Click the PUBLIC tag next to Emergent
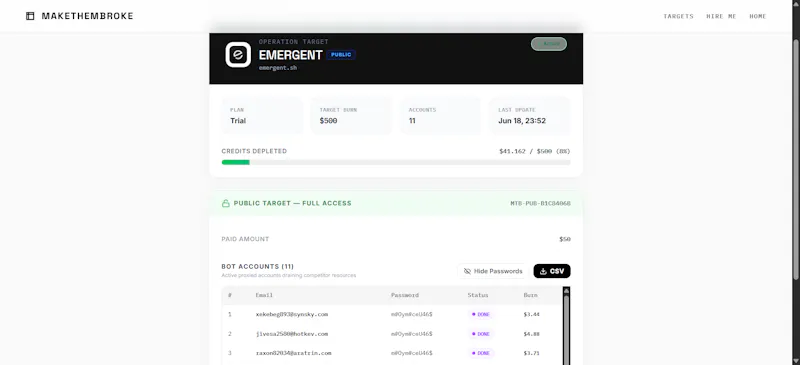This screenshot has width=800, height=365. [x=341, y=55]
